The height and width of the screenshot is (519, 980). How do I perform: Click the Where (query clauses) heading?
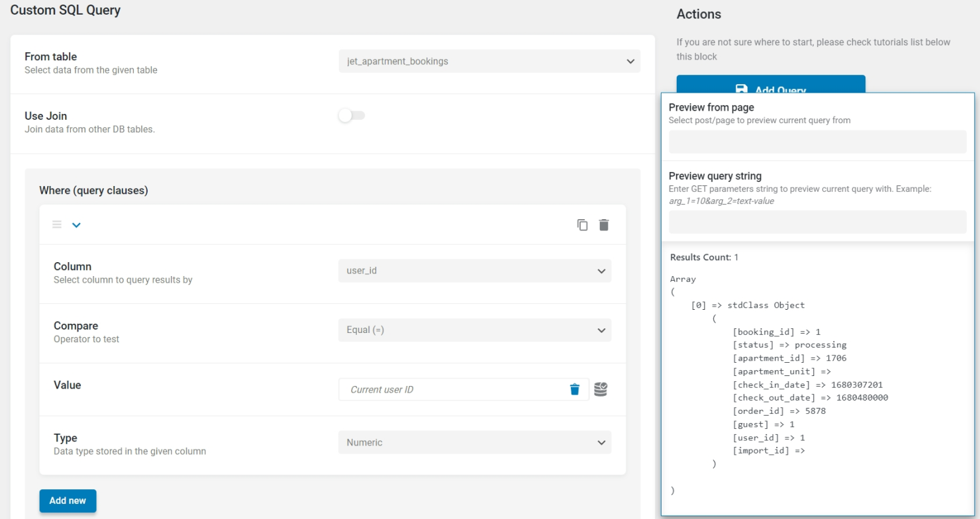93,191
